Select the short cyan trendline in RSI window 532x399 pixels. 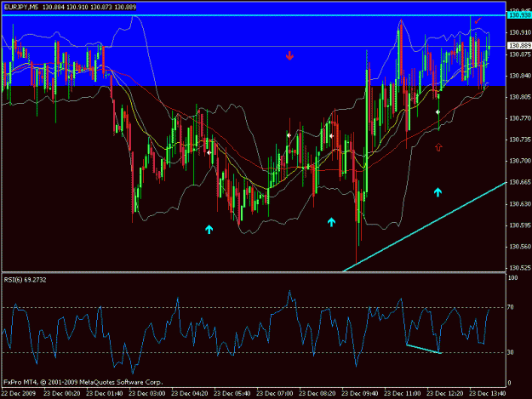coord(424,349)
